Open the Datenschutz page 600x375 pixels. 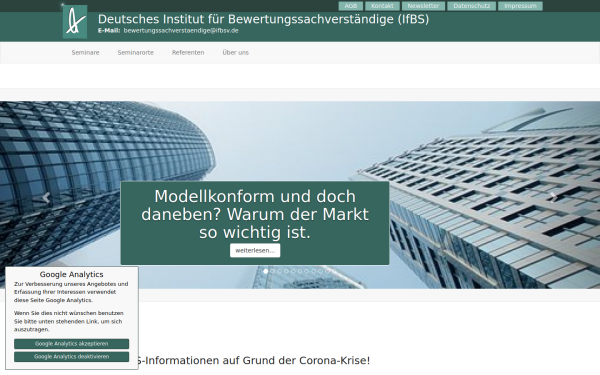[x=471, y=6]
